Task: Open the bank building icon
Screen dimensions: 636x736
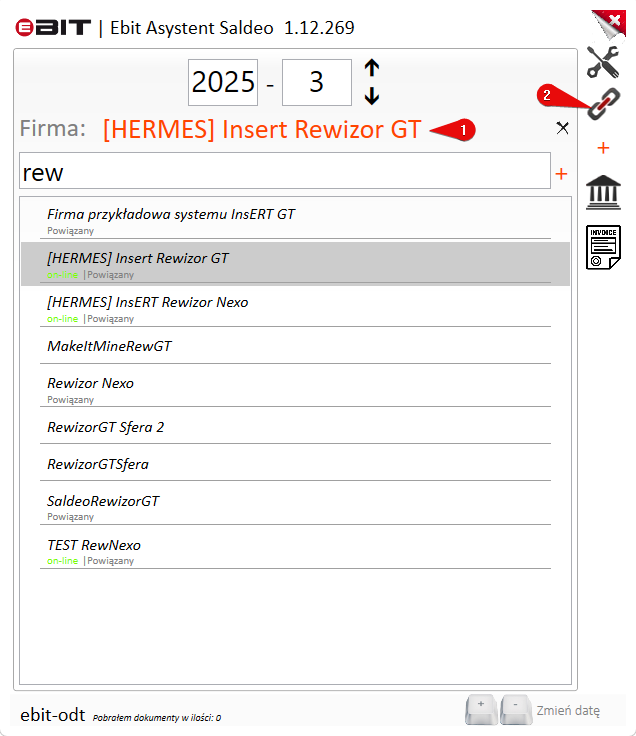Action: [x=603, y=192]
